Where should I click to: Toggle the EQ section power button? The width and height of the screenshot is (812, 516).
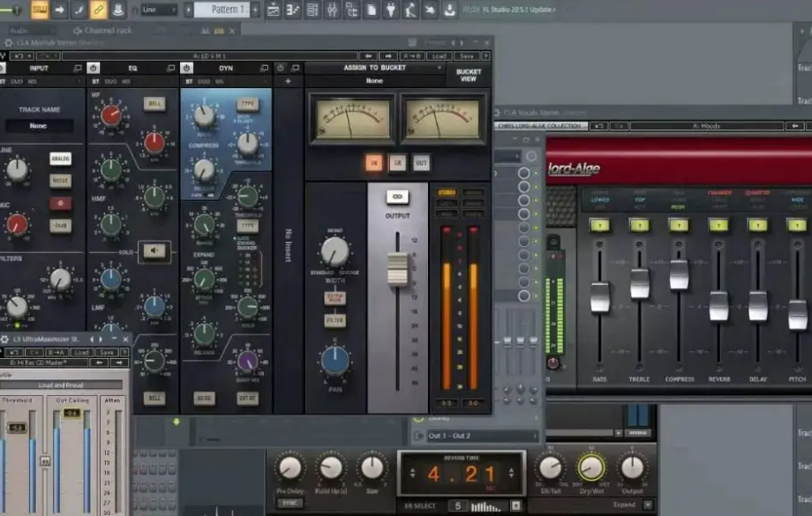click(94, 68)
